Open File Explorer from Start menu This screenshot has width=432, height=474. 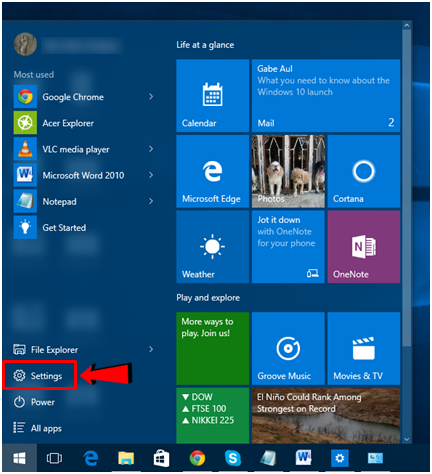pyautogui.click(x=46, y=350)
